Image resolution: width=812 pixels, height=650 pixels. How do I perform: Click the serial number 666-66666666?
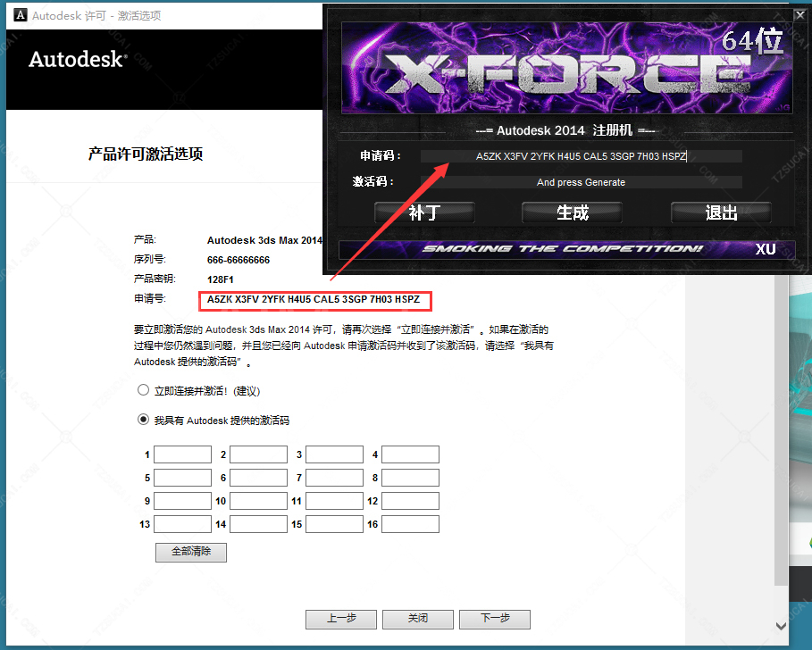pyautogui.click(x=239, y=260)
